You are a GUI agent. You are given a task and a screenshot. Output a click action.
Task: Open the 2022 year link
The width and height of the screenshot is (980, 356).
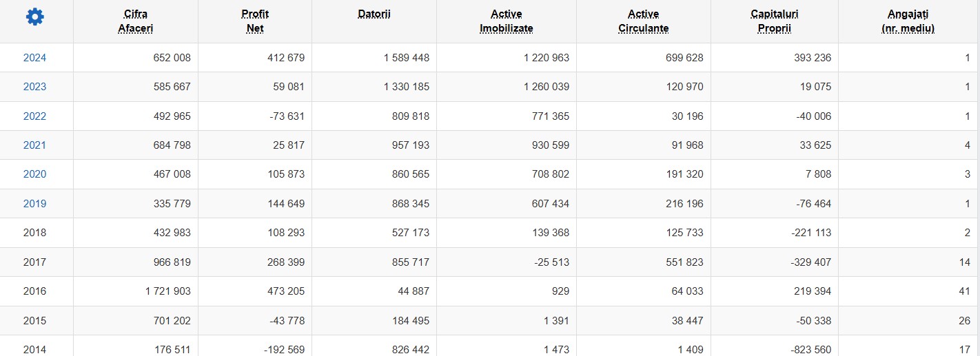tap(35, 116)
